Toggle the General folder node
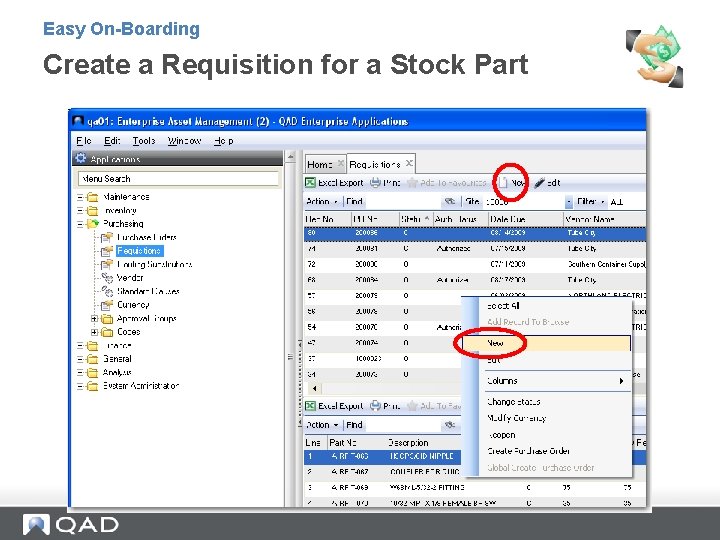Viewport: 720px width, 540px height. pyautogui.click(x=80, y=359)
